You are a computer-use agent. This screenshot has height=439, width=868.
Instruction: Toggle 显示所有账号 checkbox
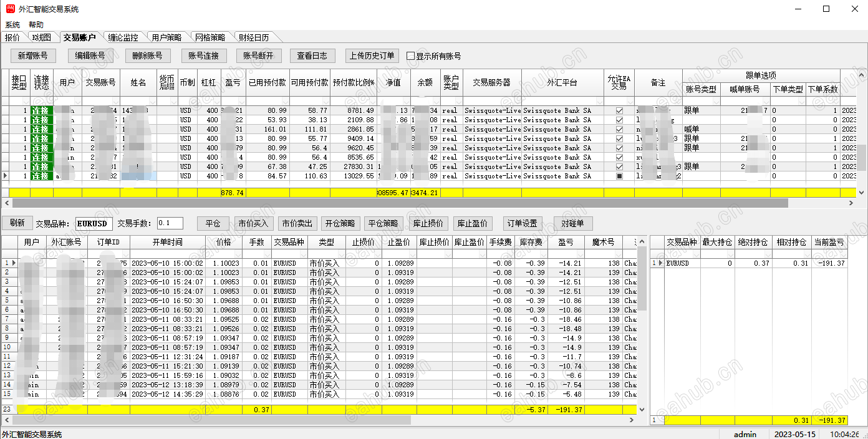[410, 55]
